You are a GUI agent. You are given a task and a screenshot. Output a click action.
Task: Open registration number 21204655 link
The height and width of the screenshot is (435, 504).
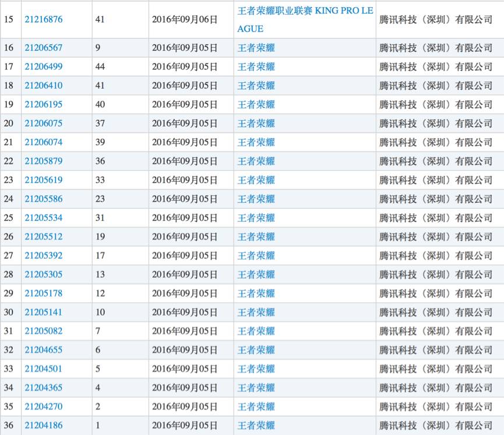click(x=43, y=350)
